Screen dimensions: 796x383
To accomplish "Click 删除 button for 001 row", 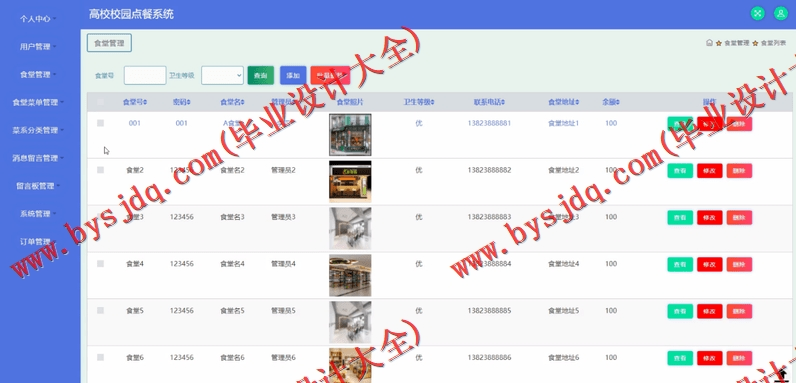I will point(739,124).
